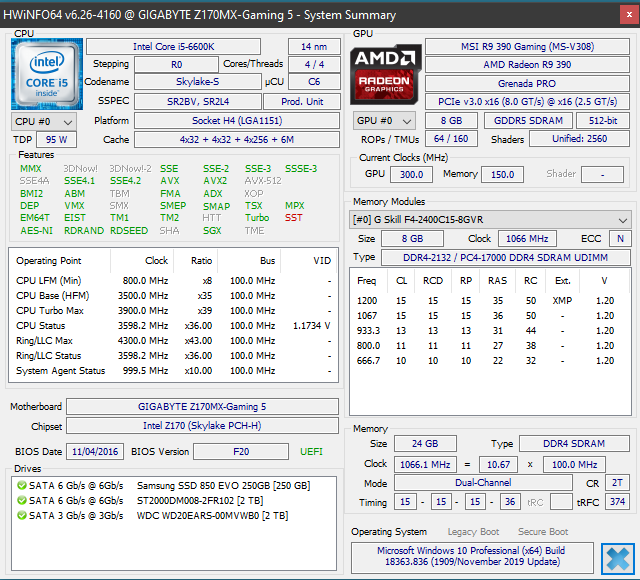Click the status icon for ST2000DM008 drive

pos(21,500)
